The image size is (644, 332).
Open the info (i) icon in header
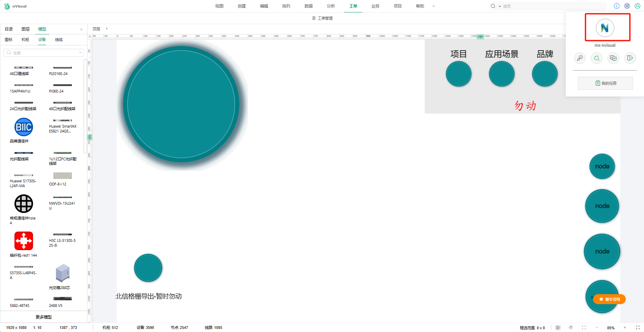(x=616, y=6)
